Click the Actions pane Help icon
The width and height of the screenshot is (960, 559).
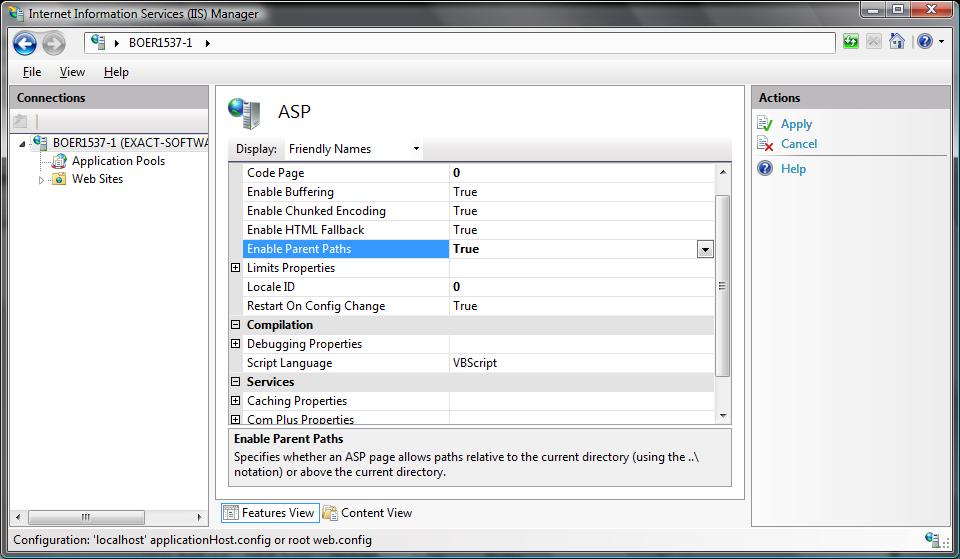(x=765, y=168)
